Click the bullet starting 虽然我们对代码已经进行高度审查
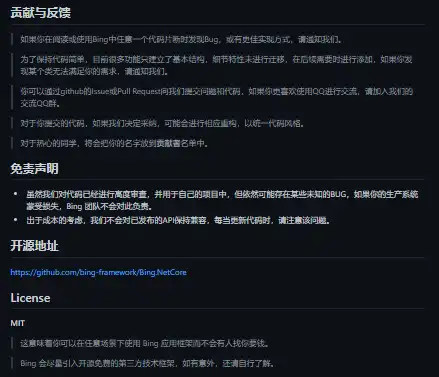Screen dimensions: 439x377 tap(222, 200)
